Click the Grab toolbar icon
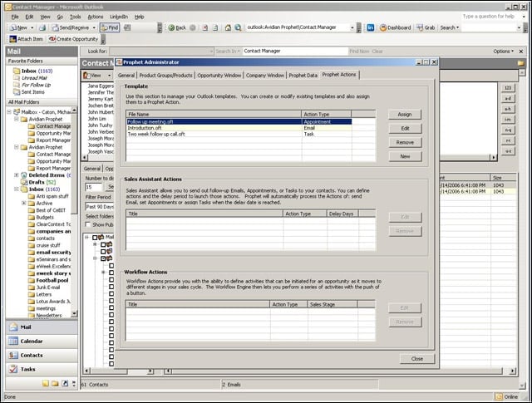This screenshot has width=532, height=403. point(426,27)
